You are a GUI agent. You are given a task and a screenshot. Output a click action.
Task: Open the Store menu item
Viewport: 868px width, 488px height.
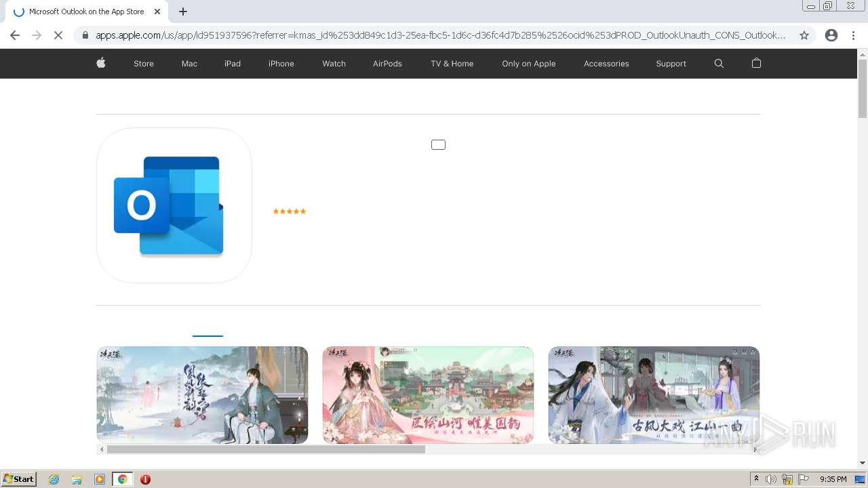click(x=144, y=64)
